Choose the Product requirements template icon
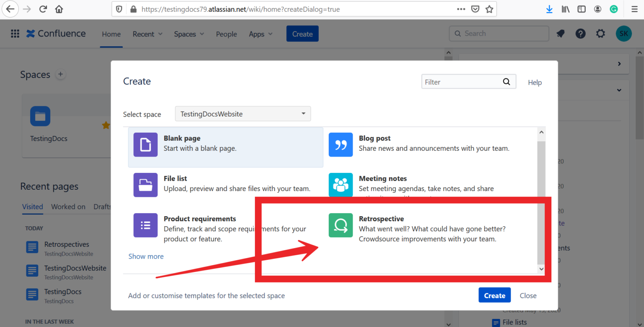 [145, 225]
